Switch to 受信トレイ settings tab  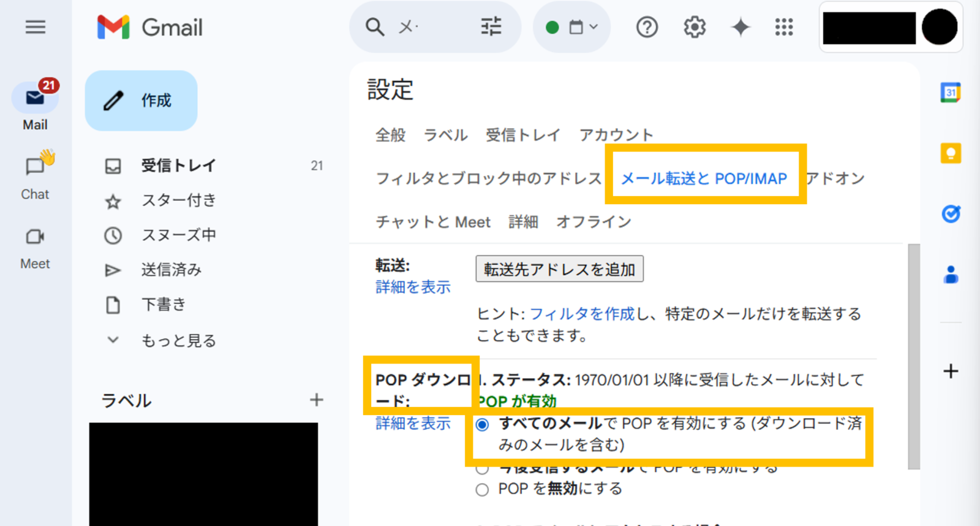[x=523, y=135]
